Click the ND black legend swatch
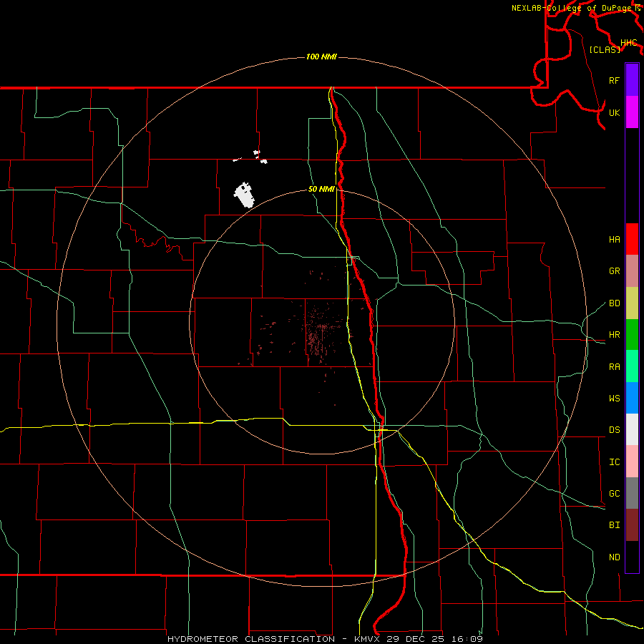 pos(632,557)
